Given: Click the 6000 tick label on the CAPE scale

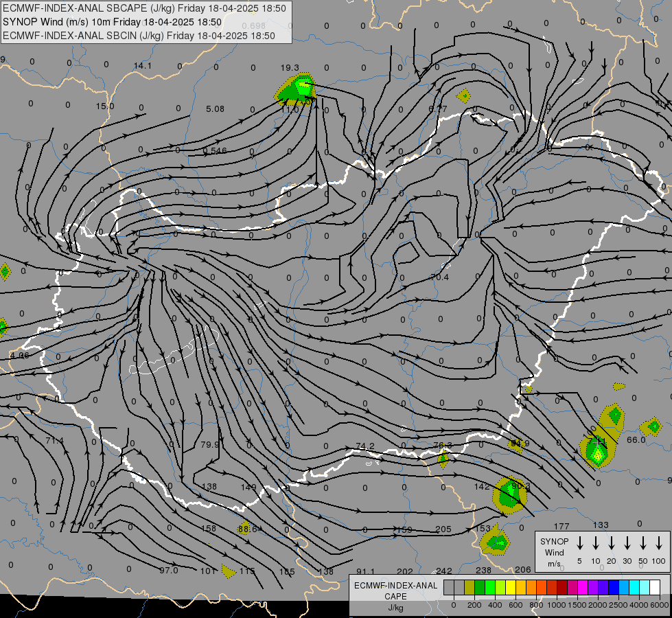Looking at the screenshot, I should point(659,605).
